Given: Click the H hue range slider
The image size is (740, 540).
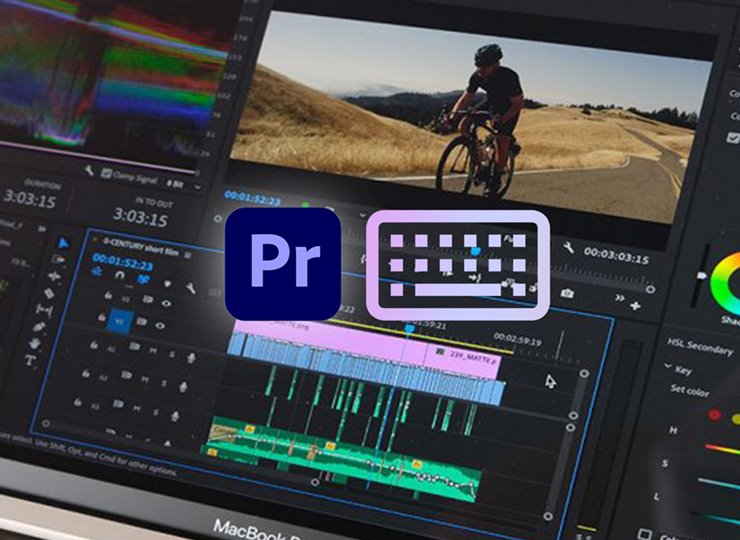Looking at the screenshot, I should pyautogui.click(x=722, y=449).
